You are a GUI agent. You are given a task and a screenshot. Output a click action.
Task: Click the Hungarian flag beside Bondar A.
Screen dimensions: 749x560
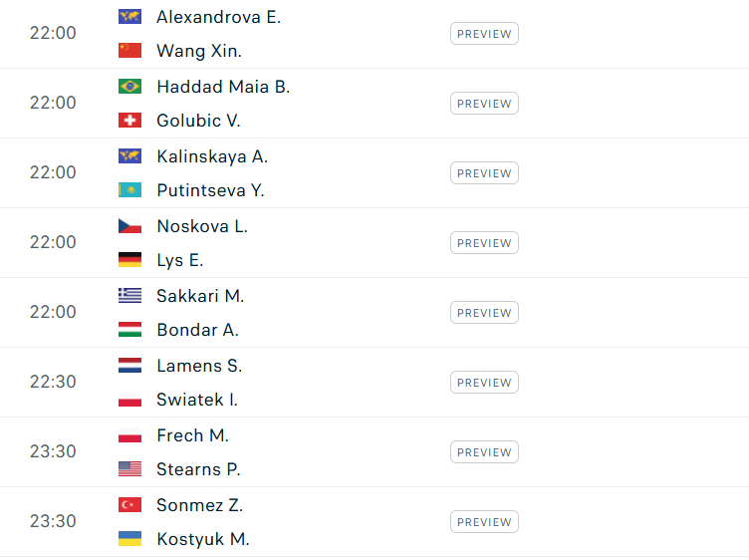[x=129, y=330]
